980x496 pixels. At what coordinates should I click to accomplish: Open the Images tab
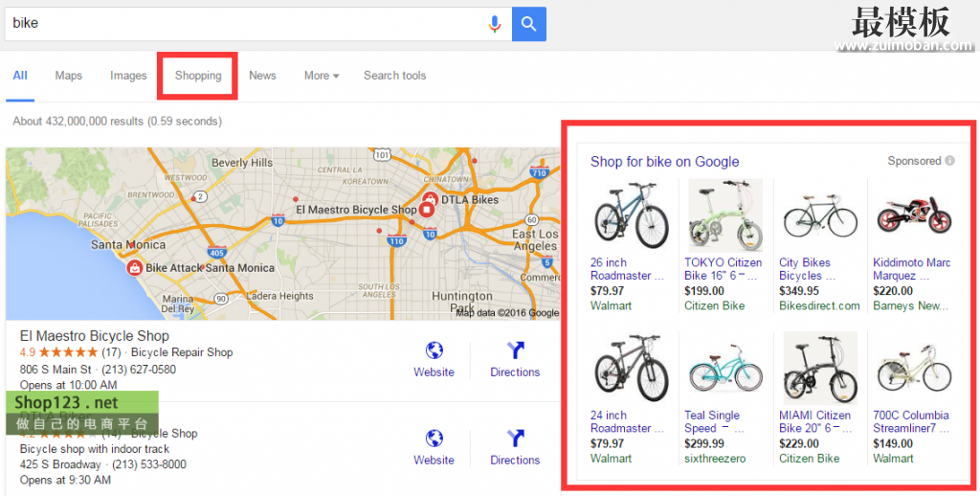click(x=128, y=76)
